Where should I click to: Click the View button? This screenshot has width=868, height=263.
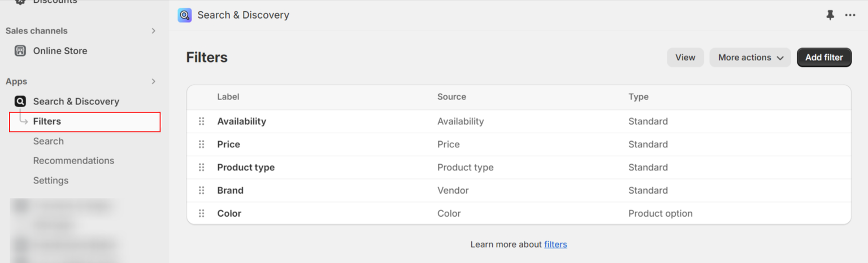click(685, 58)
